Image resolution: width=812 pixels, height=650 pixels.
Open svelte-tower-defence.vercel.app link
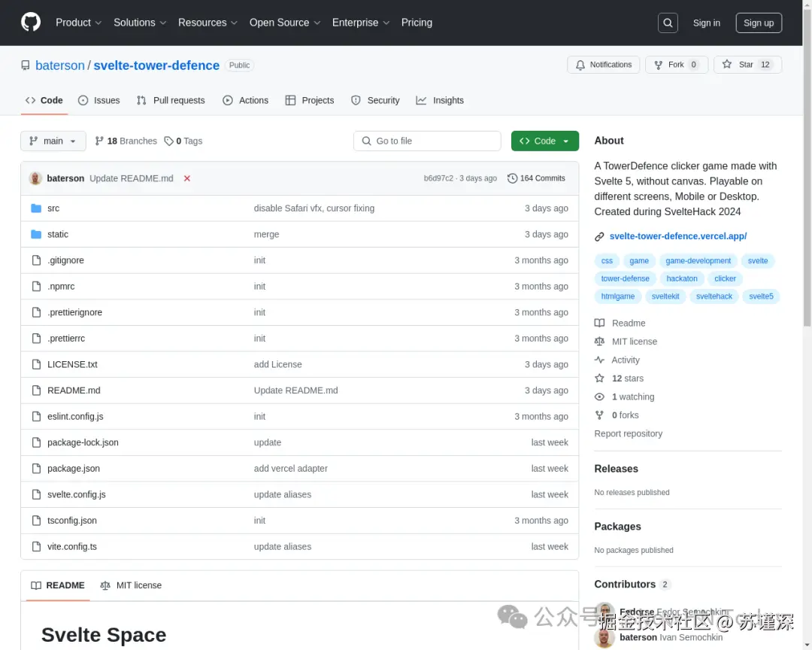coord(678,236)
